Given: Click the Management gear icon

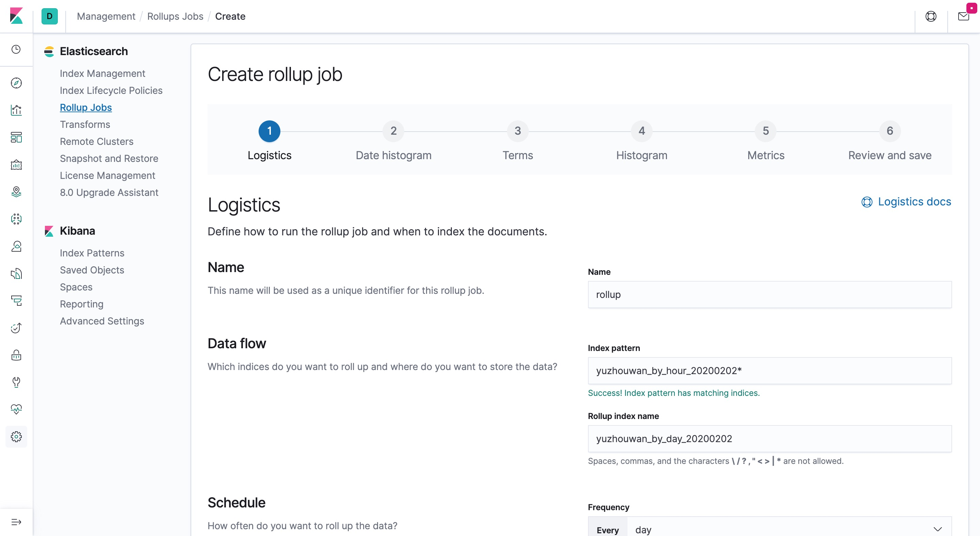Looking at the screenshot, I should pyautogui.click(x=16, y=436).
